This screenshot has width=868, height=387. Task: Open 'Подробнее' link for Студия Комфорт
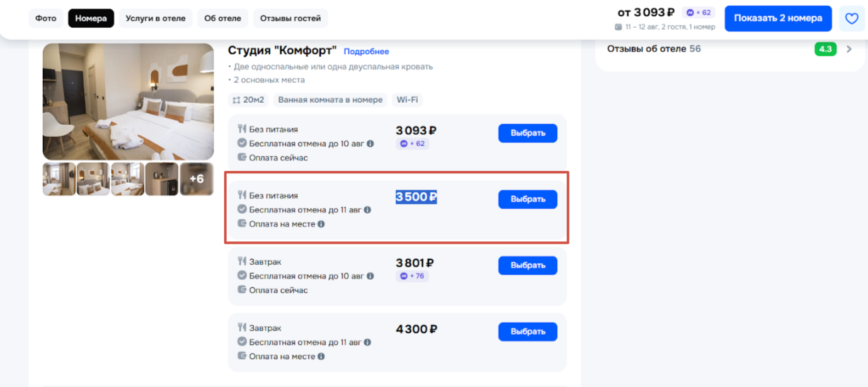coord(367,52)
